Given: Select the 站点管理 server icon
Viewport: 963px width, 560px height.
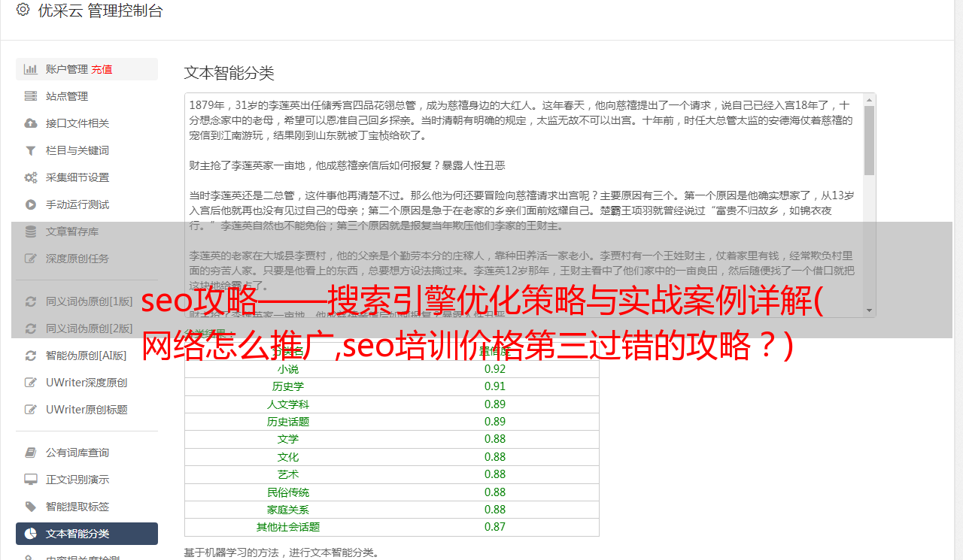Looking at the screenshot, I should tap(31, 96).
